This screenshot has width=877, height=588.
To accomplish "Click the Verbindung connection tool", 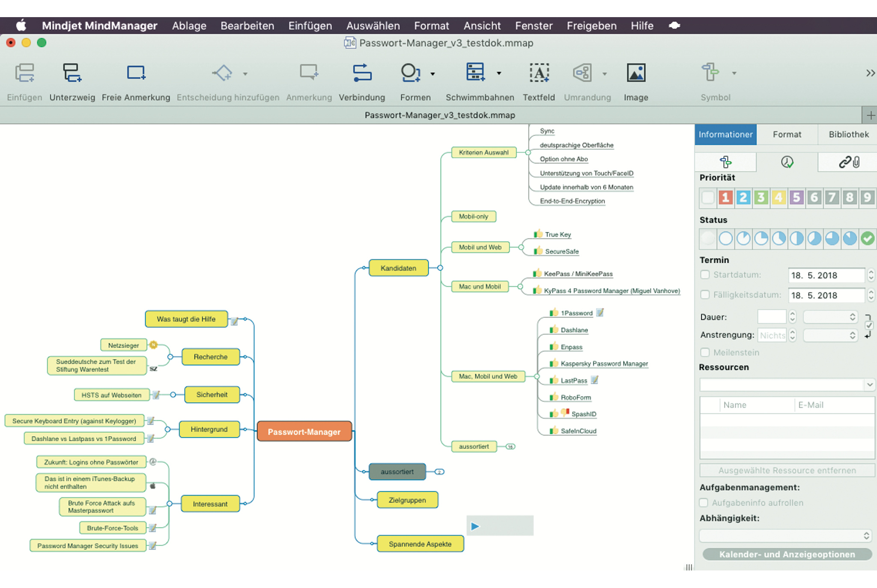I will pyautogui.click(x=362, y=73).
